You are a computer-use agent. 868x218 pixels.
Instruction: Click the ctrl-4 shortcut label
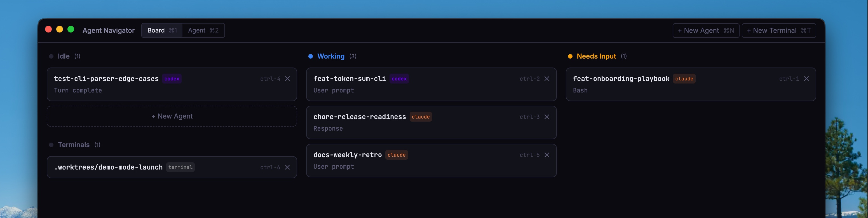tap(270, 79)
